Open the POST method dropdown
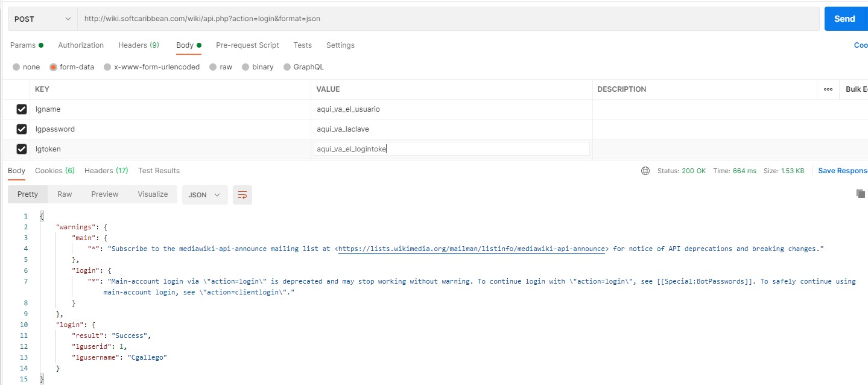This screenshot has height=385, width=868. tap(42, 19)
